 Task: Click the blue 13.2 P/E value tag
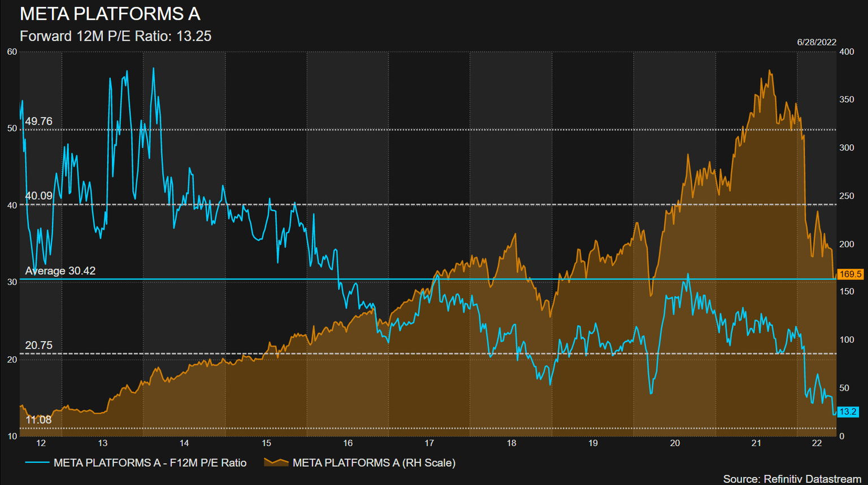click(x=848, y=412)
